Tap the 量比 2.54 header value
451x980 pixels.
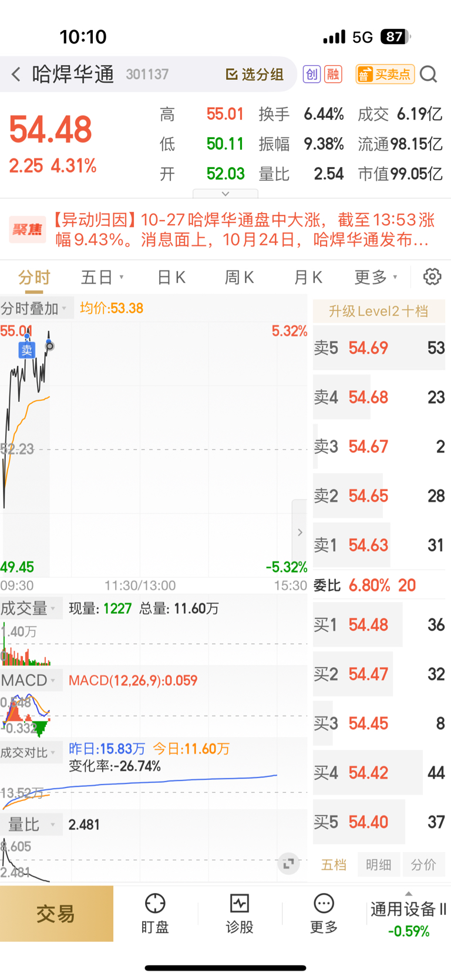coord(329,174)
